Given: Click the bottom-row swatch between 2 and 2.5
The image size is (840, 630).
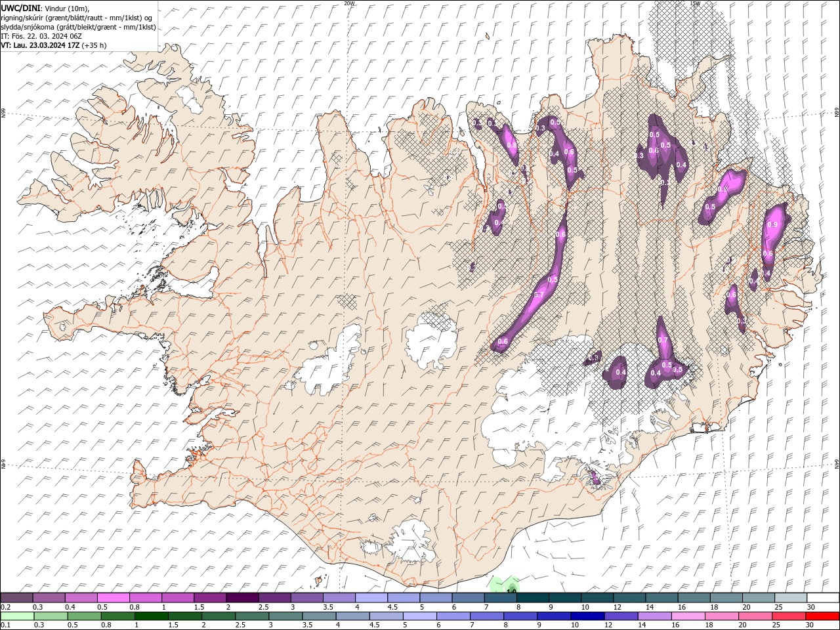Looking at the screenshot, I should [x=218, y=616].
